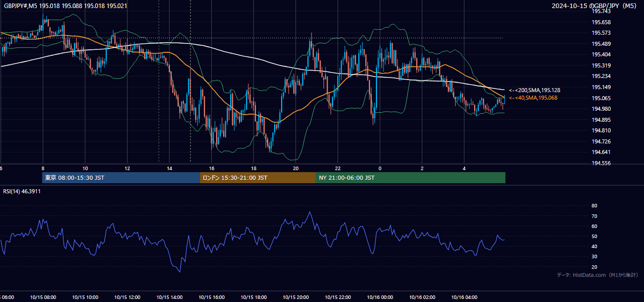Click the 10/15 08:00 time label
The height and width of the screenshot is (302, 644).
(43, 297)
